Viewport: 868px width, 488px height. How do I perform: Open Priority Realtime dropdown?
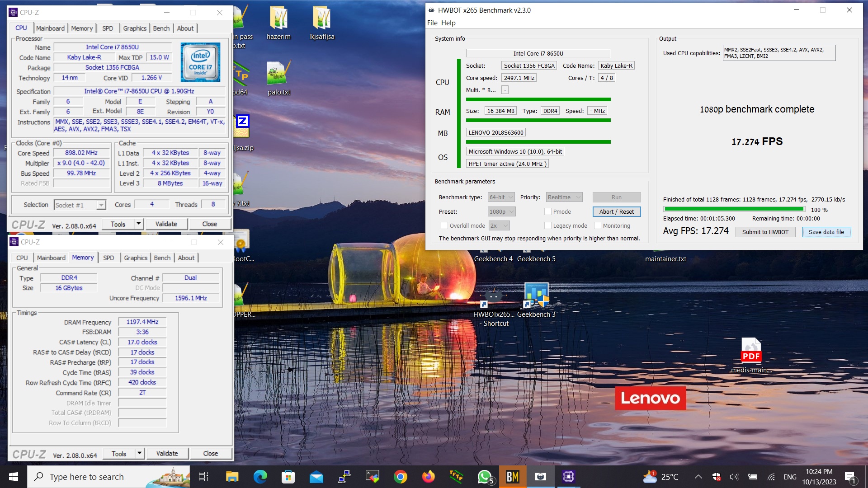click(x=564, y=197)
